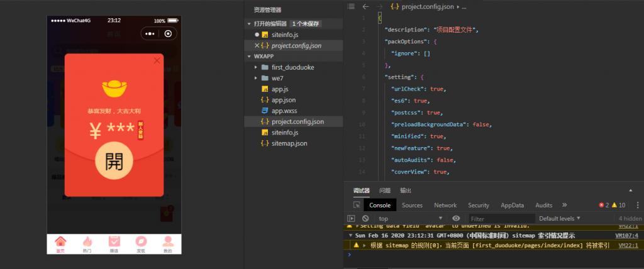Open the VM22:1 link on the sitemap warning

[628, 245]
